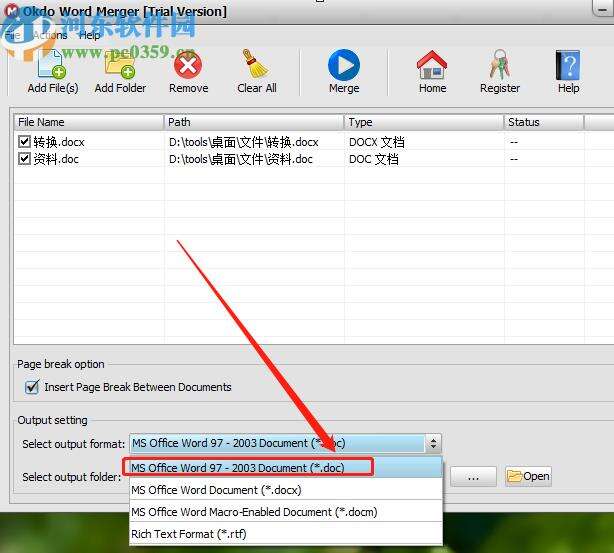614x553 pixels.
Task: Open the Actions menu
Action: [50, 35]
